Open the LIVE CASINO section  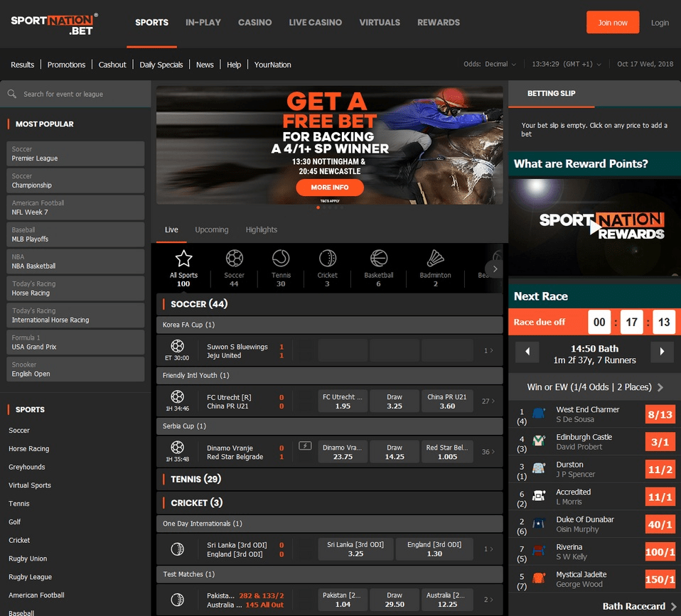click(315, 22)
